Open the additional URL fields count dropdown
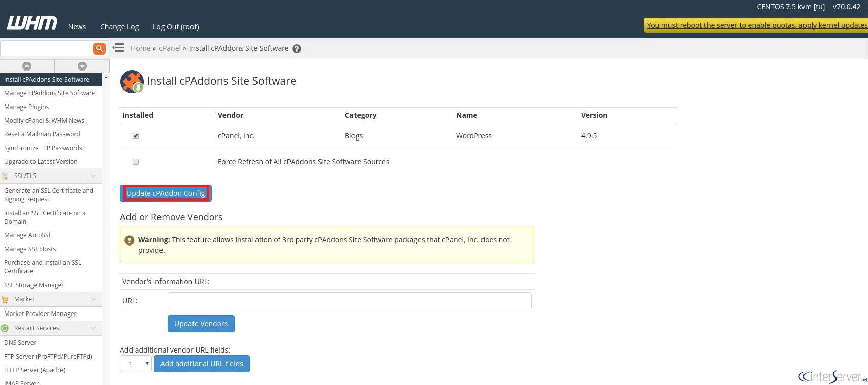 coord(136,364)
